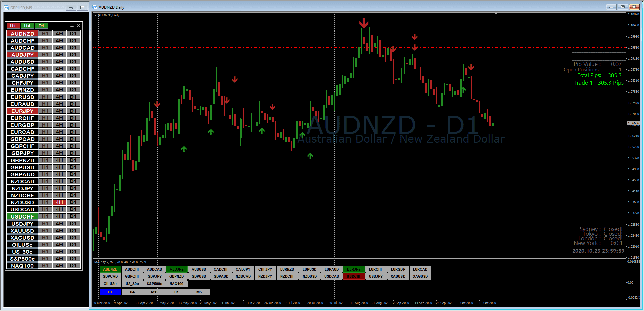Select the USDCHF button in bottom symbol grid
644x311 pixels.
click(x=354, y=276)
